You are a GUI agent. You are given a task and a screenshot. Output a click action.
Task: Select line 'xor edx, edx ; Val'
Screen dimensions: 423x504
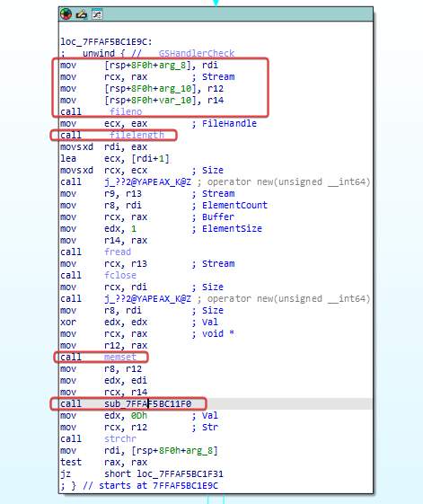[139, 322]
